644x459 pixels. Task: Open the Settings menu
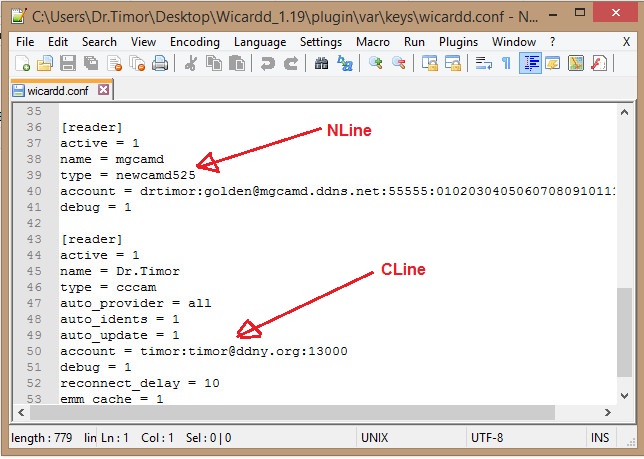321,42
